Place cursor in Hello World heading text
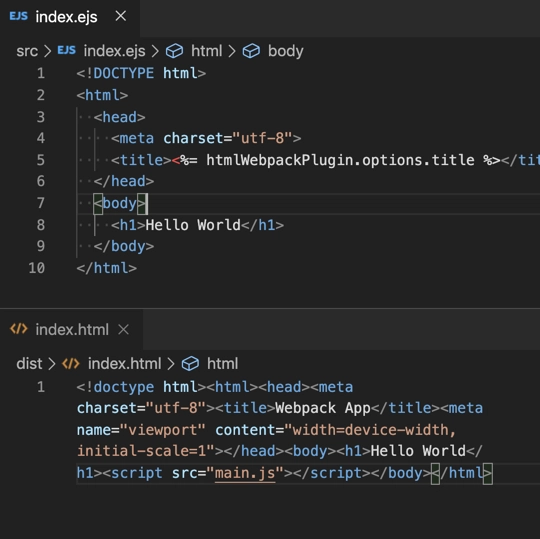Screen dimensions: 540x539 point(193,225)
